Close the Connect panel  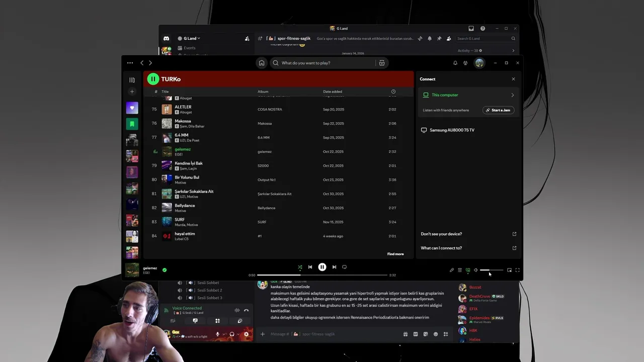click(513, 79)
